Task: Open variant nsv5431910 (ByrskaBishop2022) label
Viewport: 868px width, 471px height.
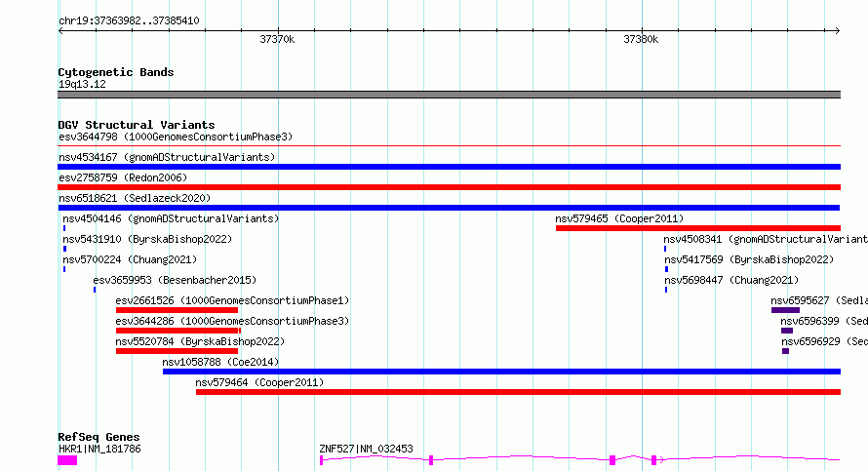Action: 147,239
